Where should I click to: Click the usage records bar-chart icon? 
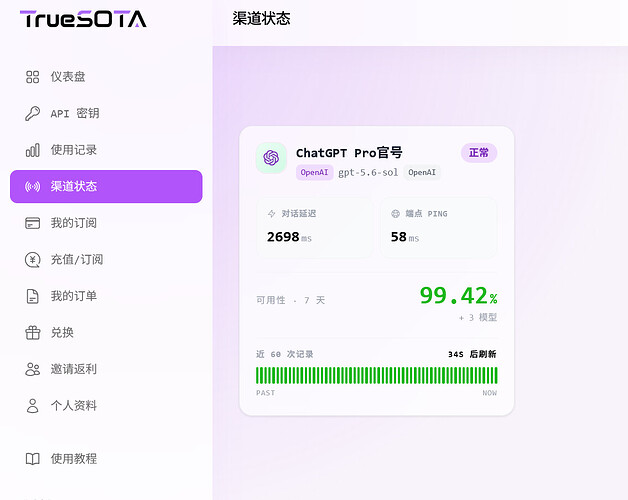pyautogui.click(x=32, y=150)
